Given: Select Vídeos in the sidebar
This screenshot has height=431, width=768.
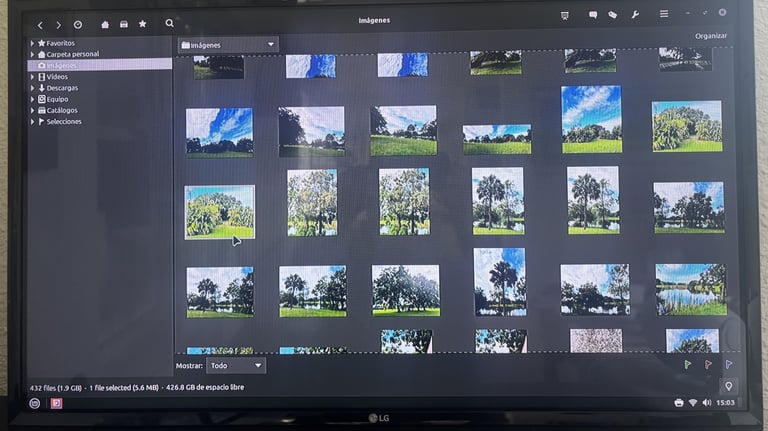Looking at the screenshot, I should pos(57,77).
